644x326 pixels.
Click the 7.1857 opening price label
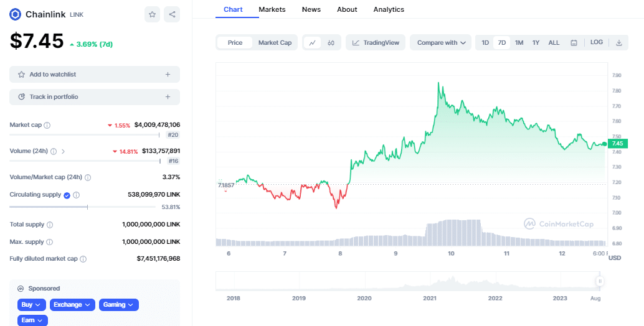226,185
